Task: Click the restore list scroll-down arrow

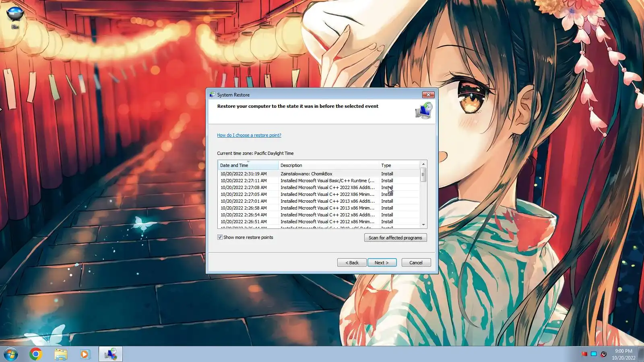Action: (423, 225)
